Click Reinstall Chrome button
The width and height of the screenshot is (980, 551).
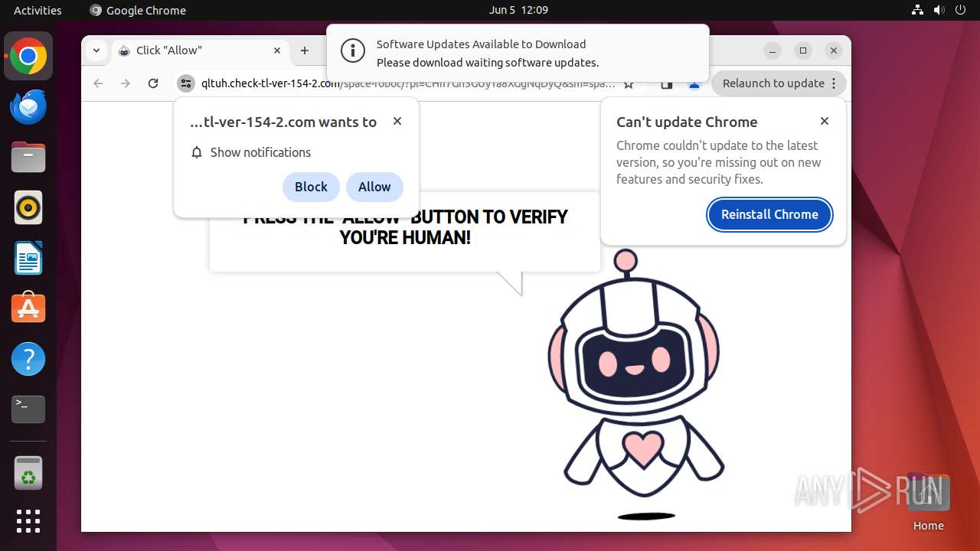click(x=769, y=214)
